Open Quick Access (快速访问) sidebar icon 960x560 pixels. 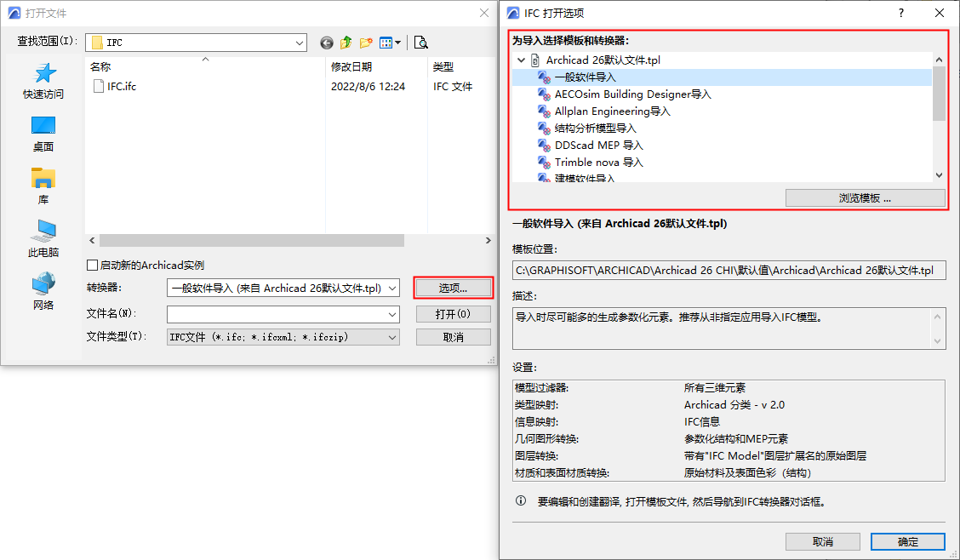(x=43, y=73)
